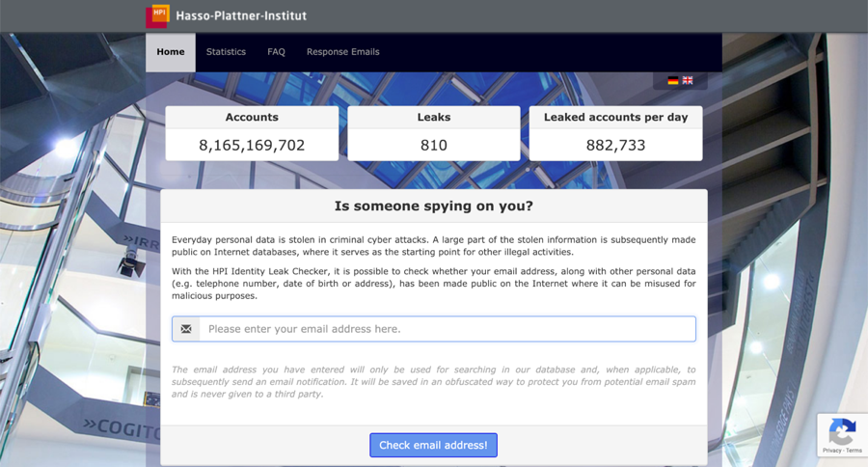Image resolution: width=868 pixels, height=467 pixels.
Task: Click the leaked per day value 882,733
Action: click(615, 145)
